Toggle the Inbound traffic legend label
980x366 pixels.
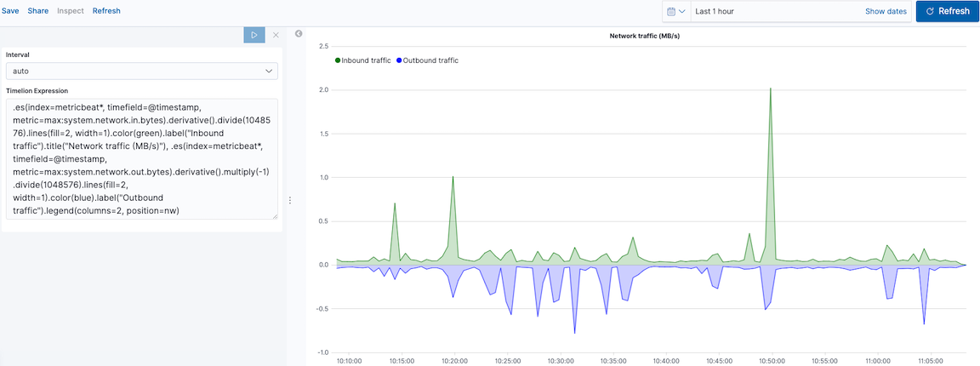coord(366,60)
